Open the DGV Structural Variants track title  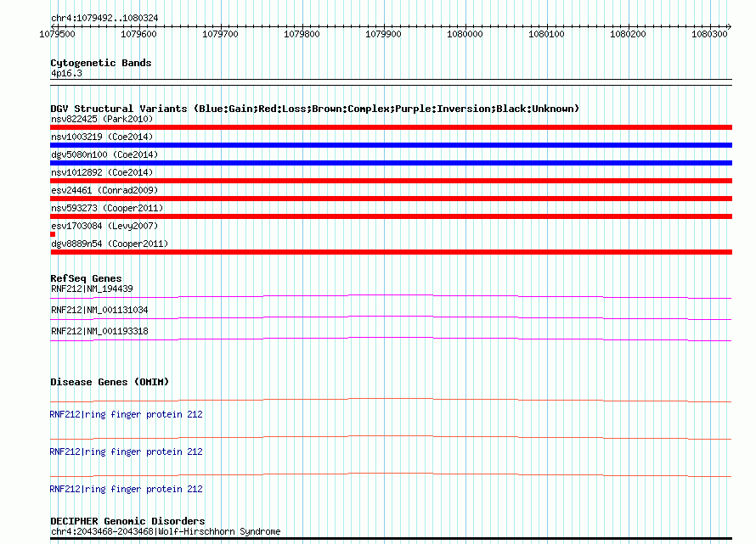pos(314,109)
